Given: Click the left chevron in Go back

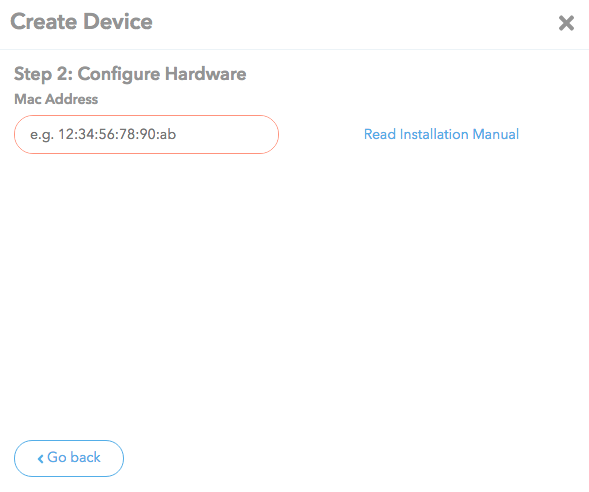Looking at the screenshot, I should [x=41, y=459].
